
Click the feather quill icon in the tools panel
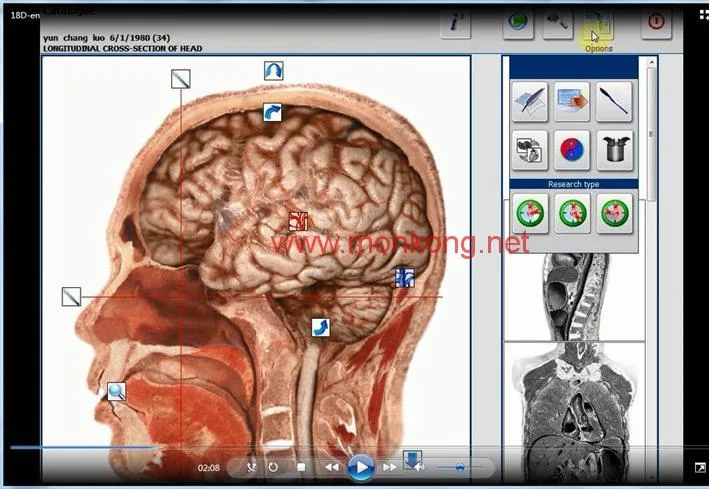click(x=530, y=101)
